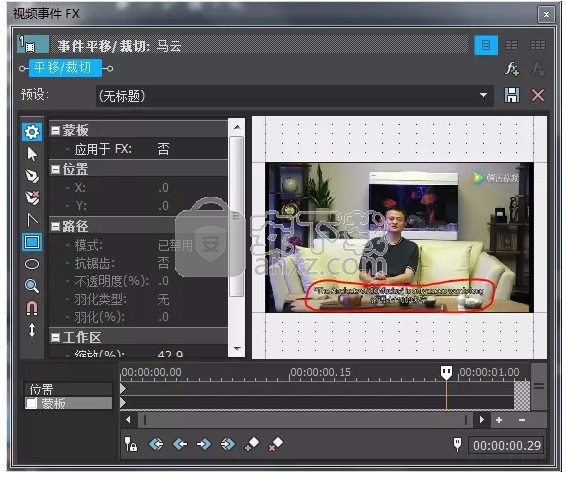Click the 抗锯齿 value 否
Image resolution: width=566 pixels, height=477 pixels.
[x=163, y=263]
